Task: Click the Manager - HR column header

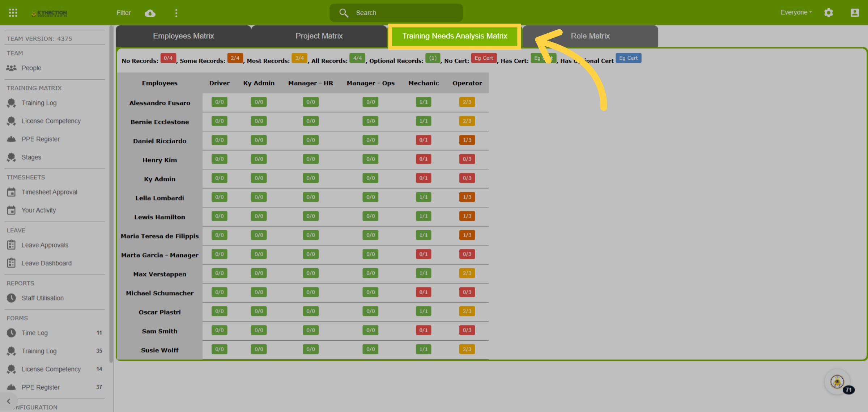Action: [311, 83]
